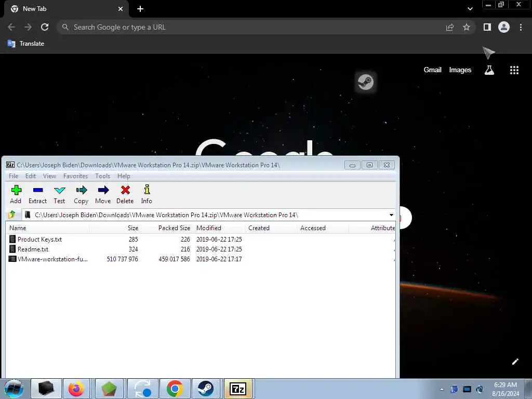Share this page icon in address bar
The image size is (532, 399).
[450, 27]
